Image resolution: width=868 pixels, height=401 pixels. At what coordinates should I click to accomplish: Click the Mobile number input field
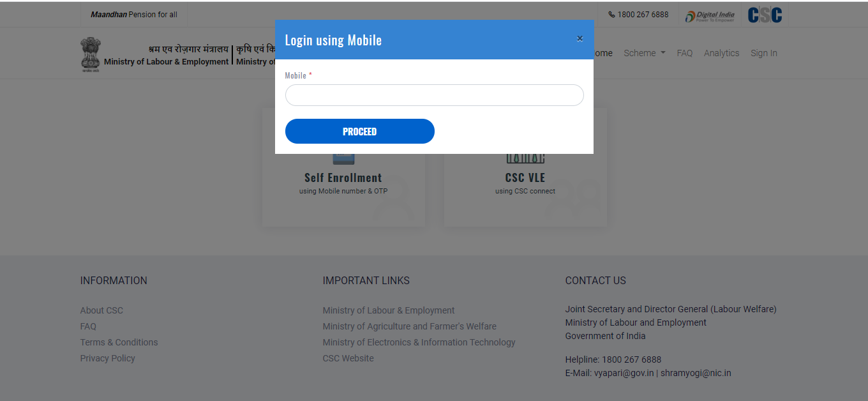[x=434, y=95]
